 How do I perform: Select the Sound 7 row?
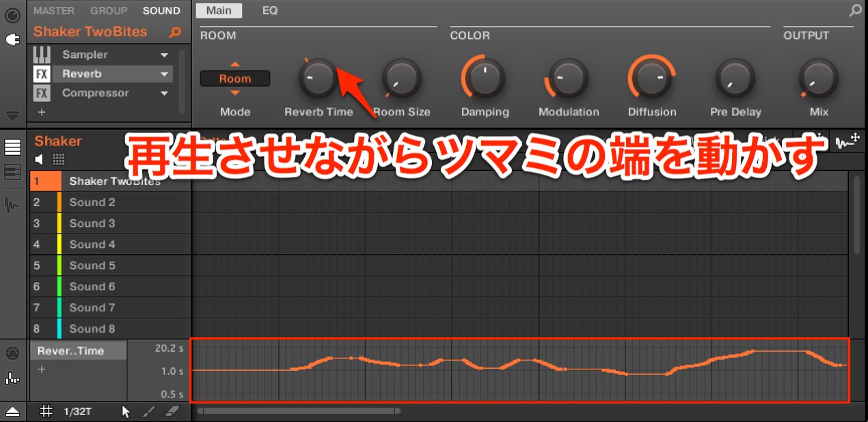[111, 308]
